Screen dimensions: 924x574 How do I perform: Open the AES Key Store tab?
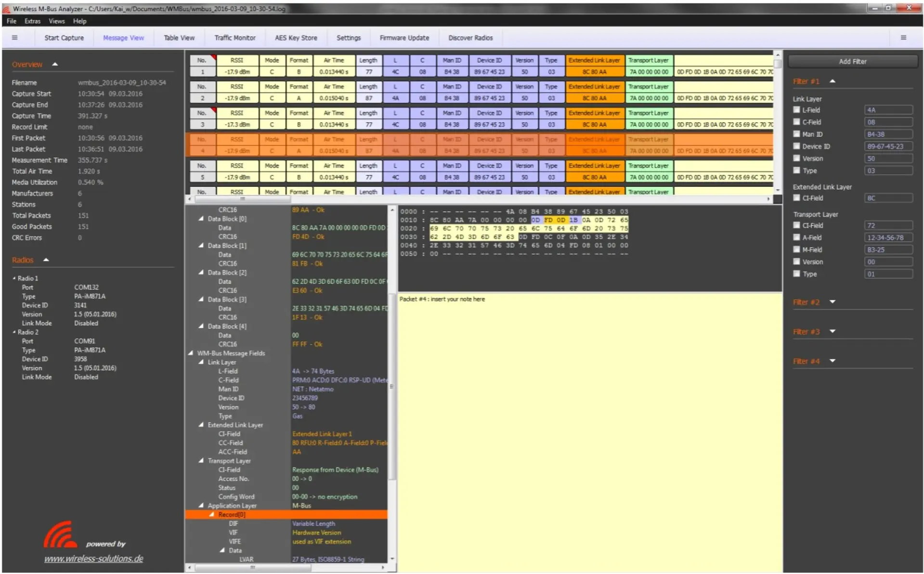click(x=296, y=38)
